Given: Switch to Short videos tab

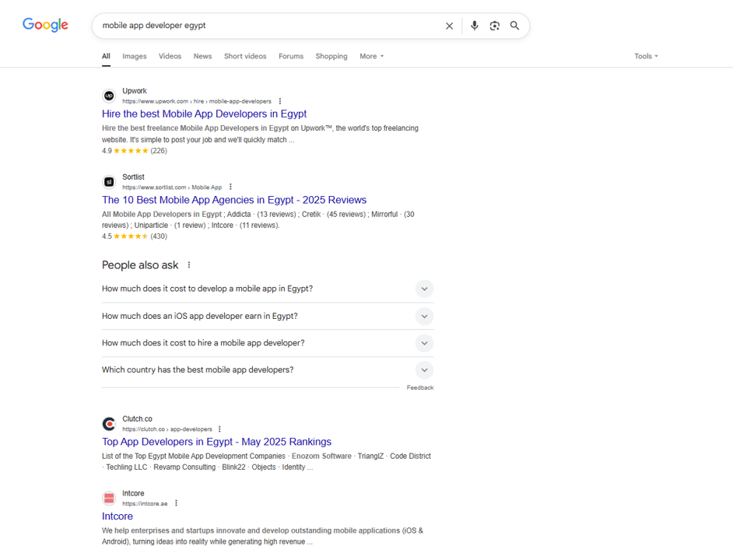Looking at the screenshot, I should tap(245, 56).
